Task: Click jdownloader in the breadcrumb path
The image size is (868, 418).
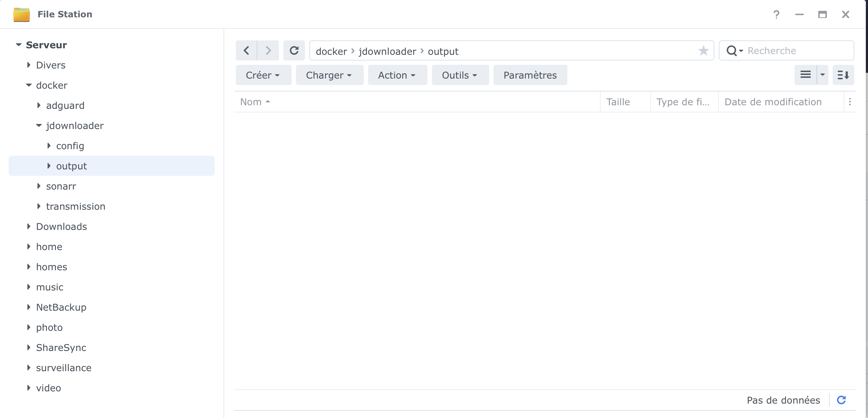Action: [387, 51]
